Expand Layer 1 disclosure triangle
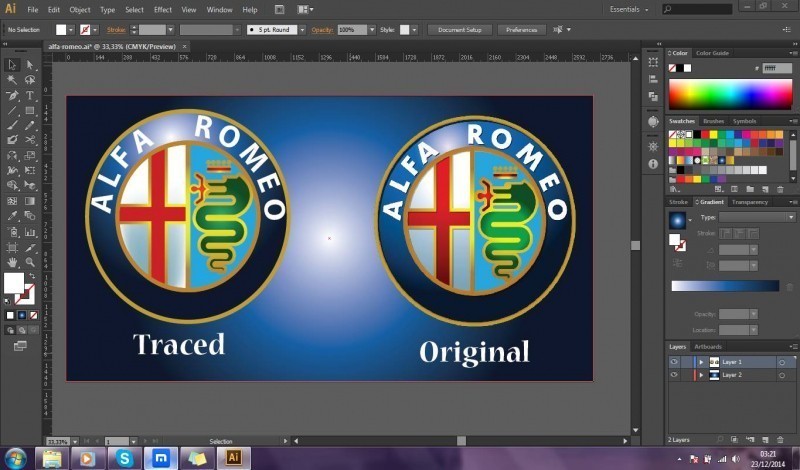Screen dimensions: 800x470 point(701,362)
